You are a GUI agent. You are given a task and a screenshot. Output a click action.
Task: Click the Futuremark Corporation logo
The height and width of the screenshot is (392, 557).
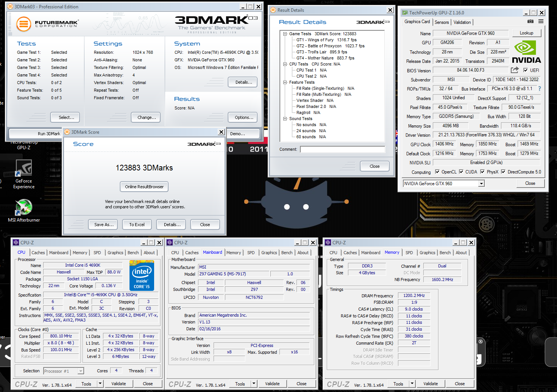pos(47,24)
